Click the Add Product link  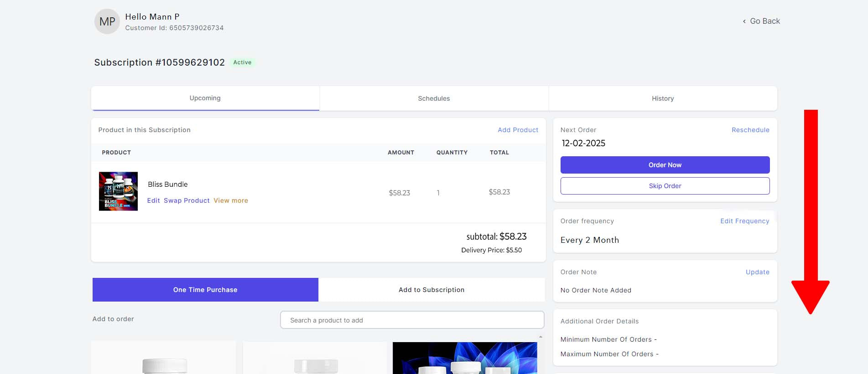pos(518,130)
